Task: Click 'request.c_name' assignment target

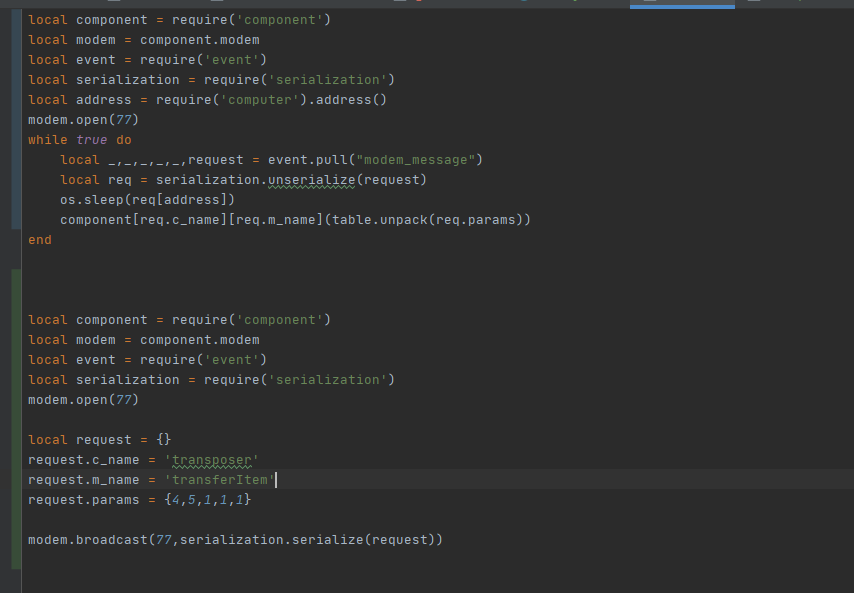Action: click(84, 460)
